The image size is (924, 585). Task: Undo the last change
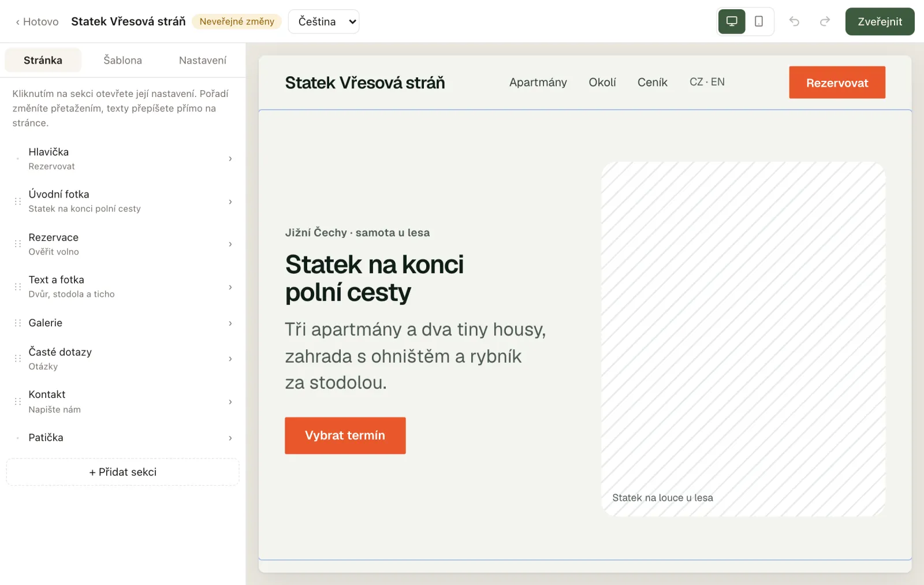pyautogui.click(x=795, y=21)
